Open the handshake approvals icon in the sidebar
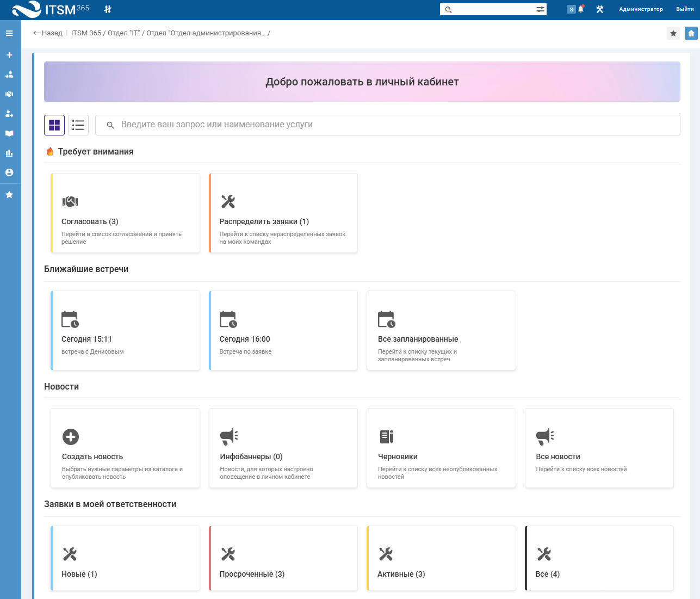This screenshot has width=700, height=599. tap(9, 94)
